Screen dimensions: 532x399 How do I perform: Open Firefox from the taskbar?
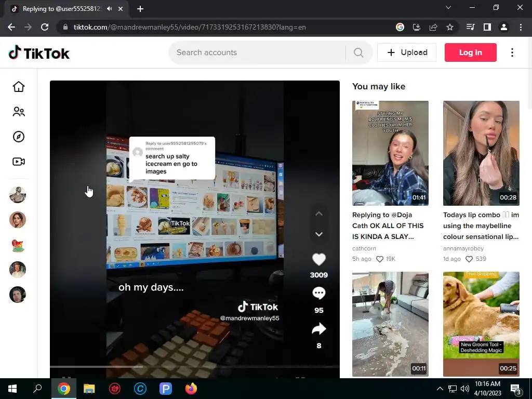[x=191, y=389]
